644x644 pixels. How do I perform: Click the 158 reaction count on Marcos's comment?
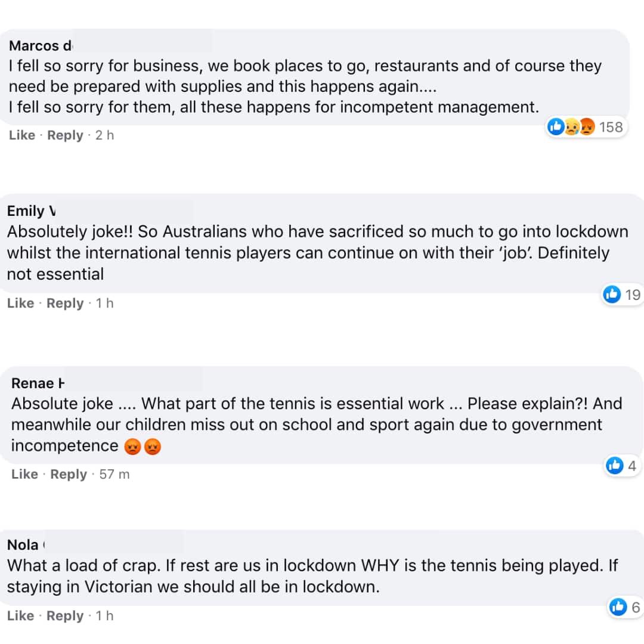(x=612, y=126)
